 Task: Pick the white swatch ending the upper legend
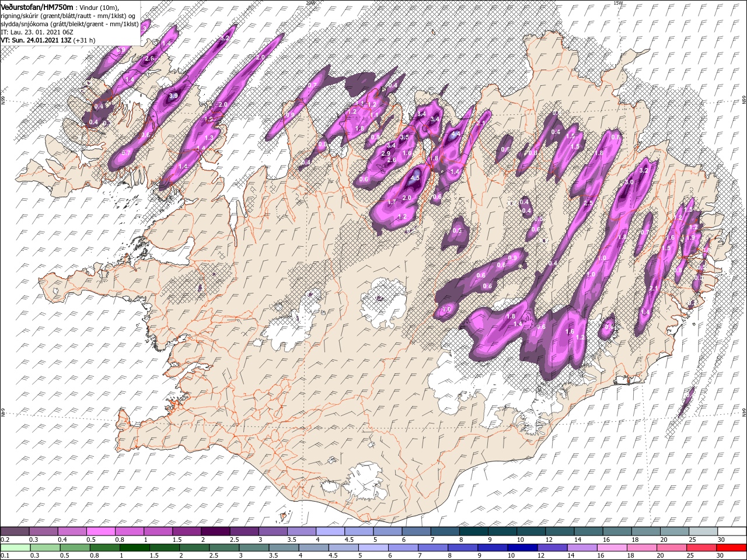[731, 531]
